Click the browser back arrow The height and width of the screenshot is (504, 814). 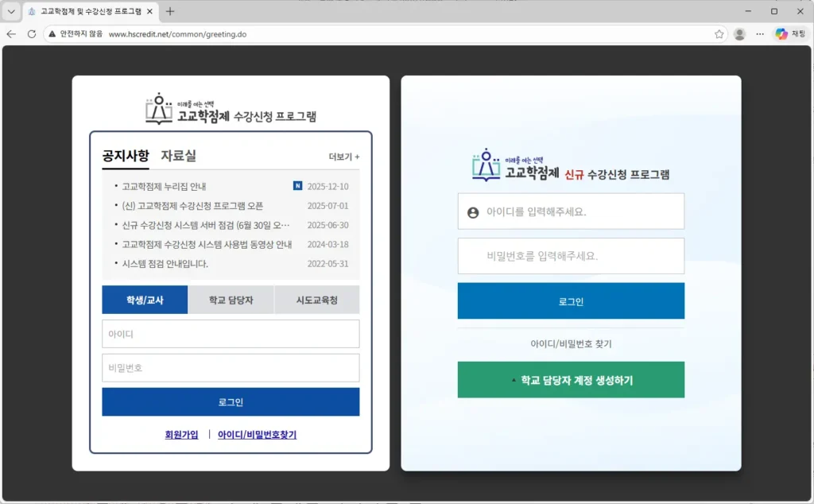12,34
